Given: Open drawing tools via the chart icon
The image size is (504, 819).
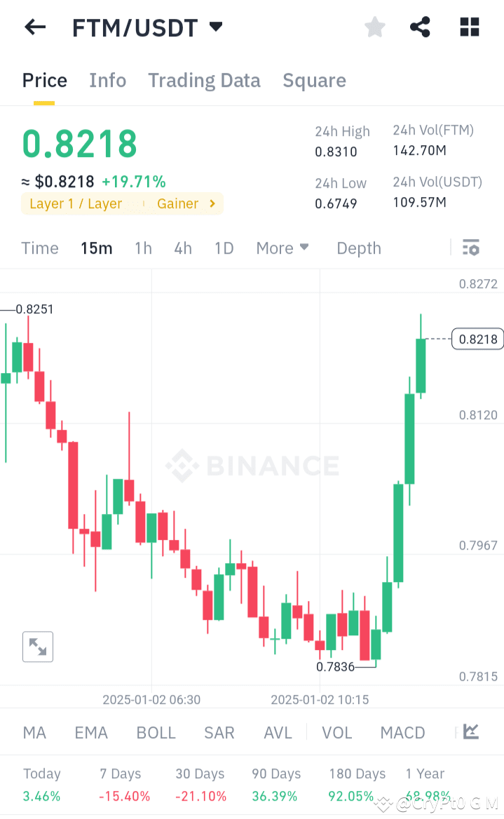Looking at the screenshot, I should tap(470, 732).
